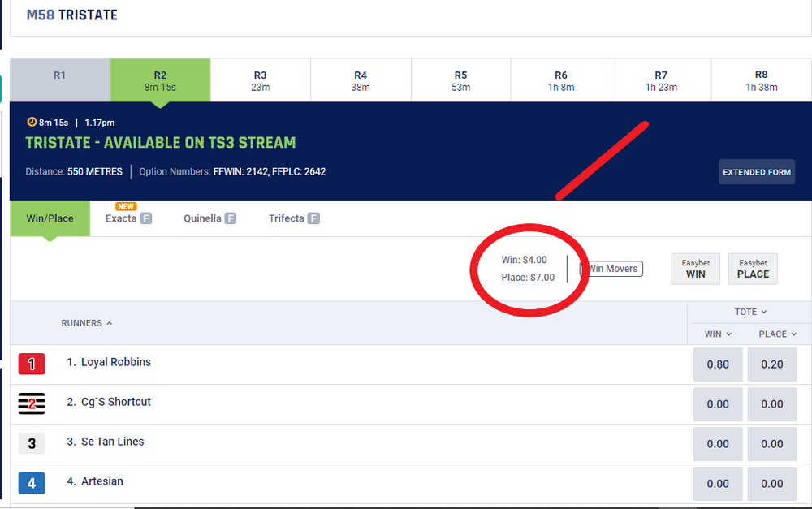Click runner 1 red saddlecloth icon
Image resolution: width=812 pixels, height=509 pixels.
(x=32, y=364)
